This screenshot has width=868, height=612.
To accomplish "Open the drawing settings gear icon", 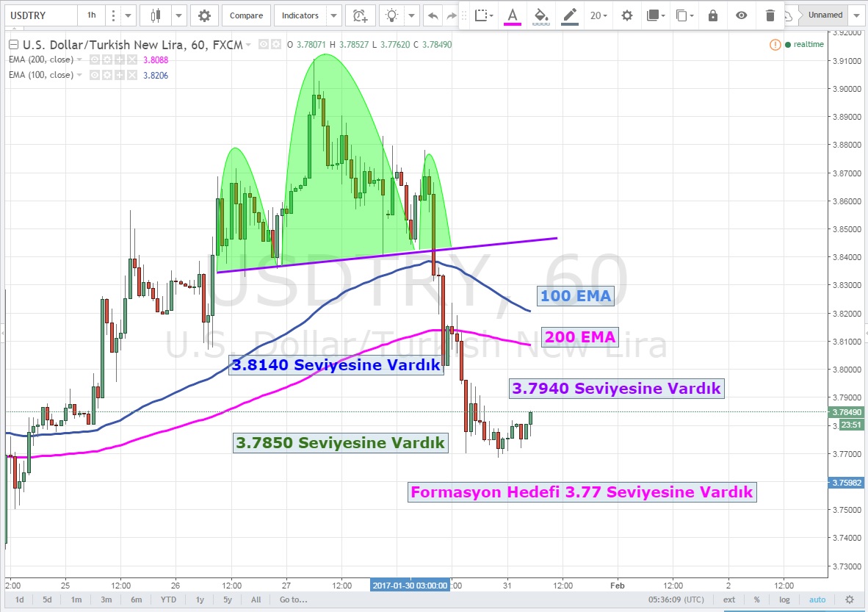I will [626, 15].
